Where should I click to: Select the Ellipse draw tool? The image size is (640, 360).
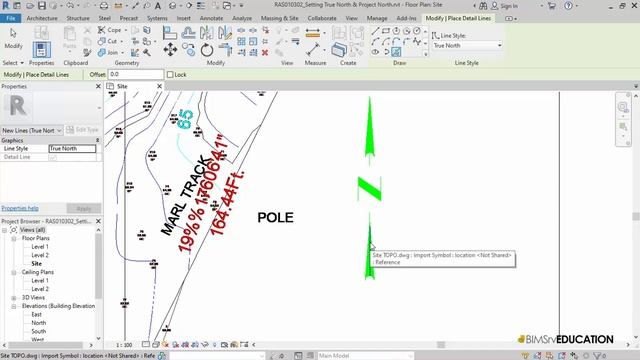[376, 52]
